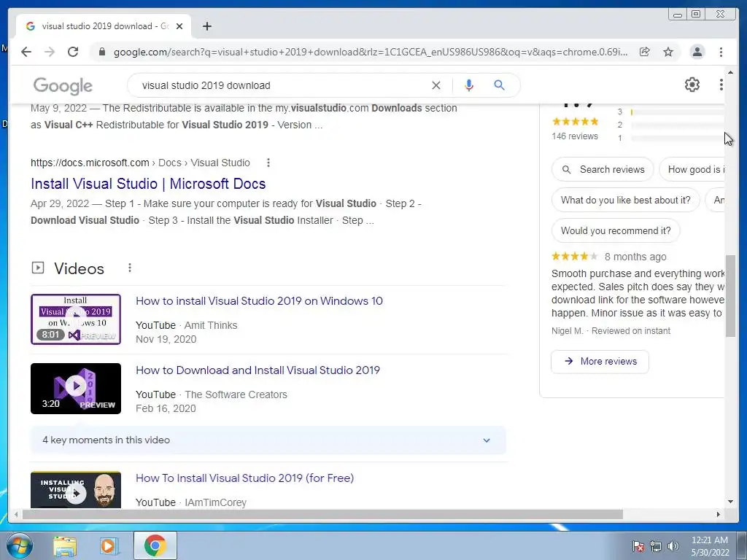Select the How good is chip
The height and width of the screenshot is (560, 747).
tap(692, 169)
